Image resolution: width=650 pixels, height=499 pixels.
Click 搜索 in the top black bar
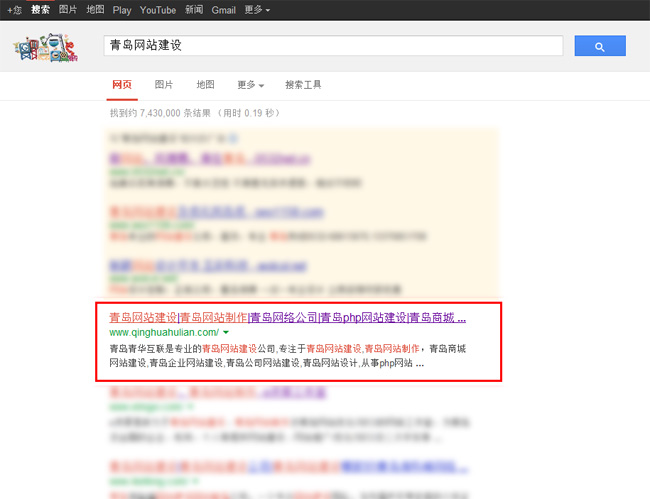[x=41, y=10]
